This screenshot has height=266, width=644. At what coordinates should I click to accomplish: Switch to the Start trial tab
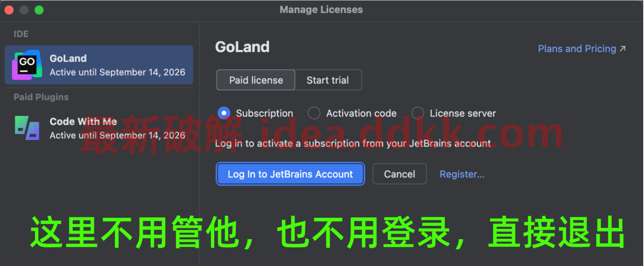pyautogui.click(x=328, y=80)
